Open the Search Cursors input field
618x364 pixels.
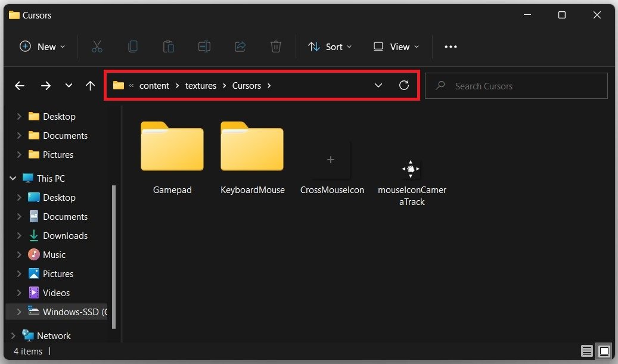pyautogui.click(x=516, y=85)
